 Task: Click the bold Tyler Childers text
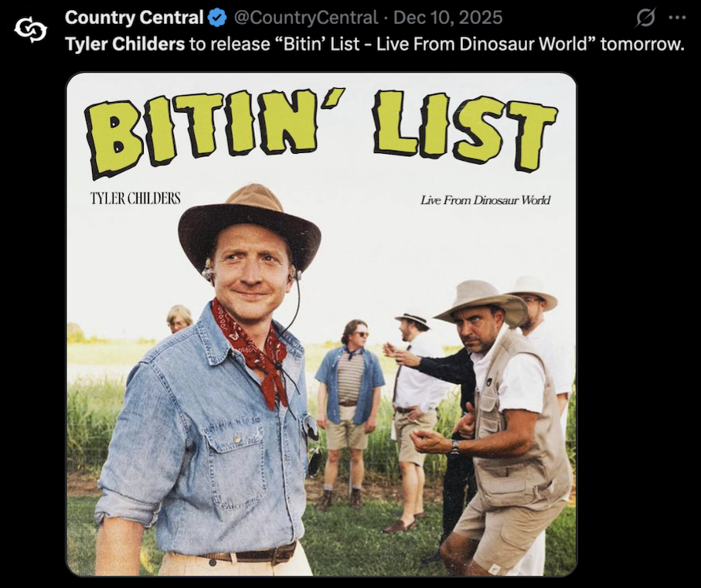(124, 44)
